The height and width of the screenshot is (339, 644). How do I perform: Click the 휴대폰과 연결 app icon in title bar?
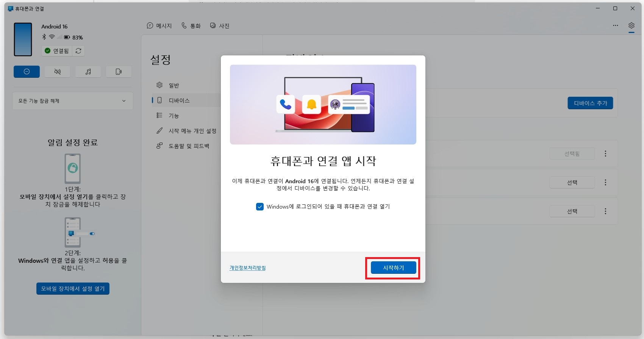pyautogui.click(x=10, y=8)
